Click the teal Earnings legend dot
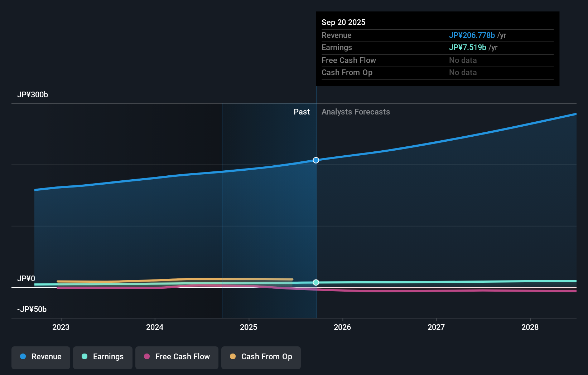This screenshot has height=375, width=588. (84, 357)
